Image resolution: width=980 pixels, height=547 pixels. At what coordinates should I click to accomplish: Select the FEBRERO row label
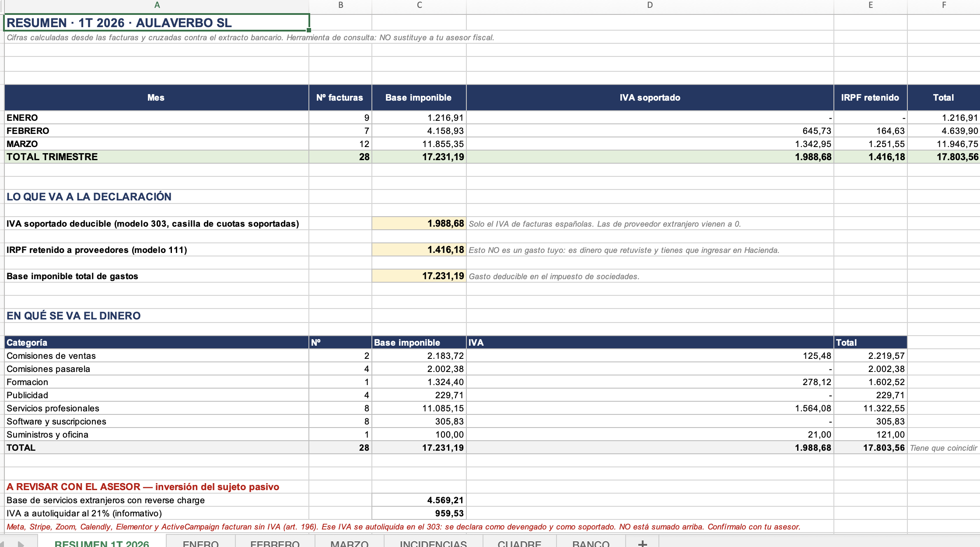coord(157,131)
